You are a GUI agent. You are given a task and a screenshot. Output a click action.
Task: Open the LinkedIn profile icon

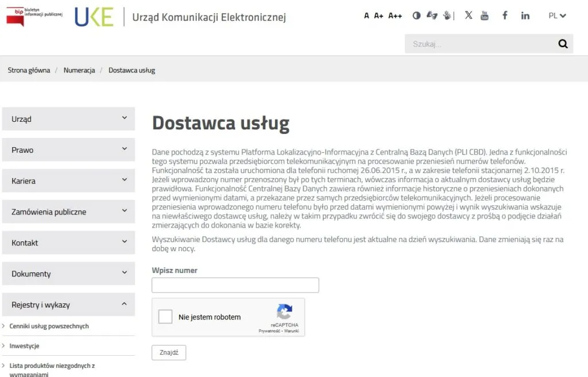point(525,16)
